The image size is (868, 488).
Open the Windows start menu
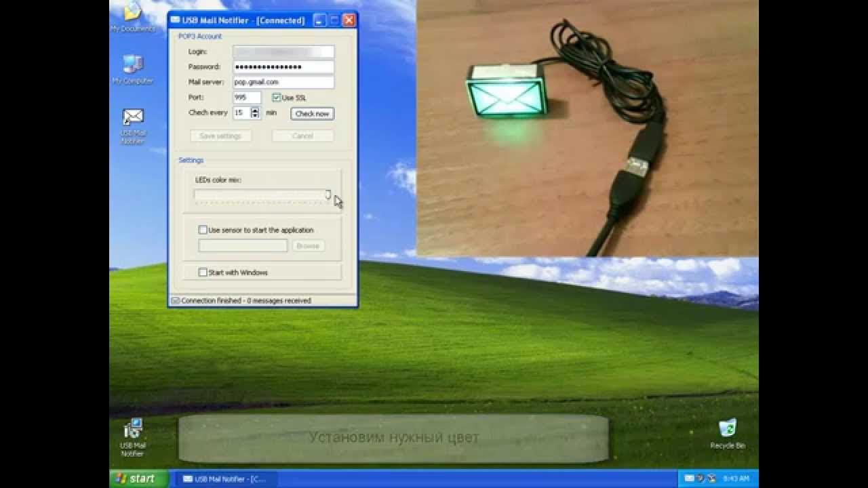click(138, 479)
